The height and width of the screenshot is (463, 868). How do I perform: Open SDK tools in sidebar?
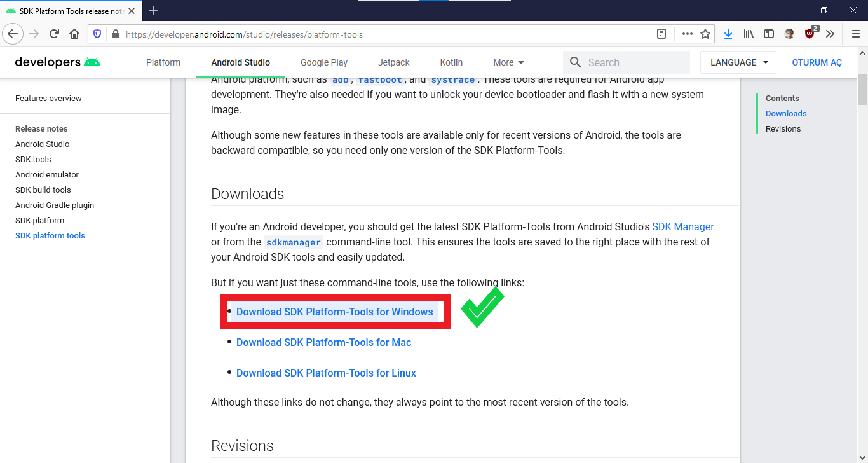[x=33, y=160]
